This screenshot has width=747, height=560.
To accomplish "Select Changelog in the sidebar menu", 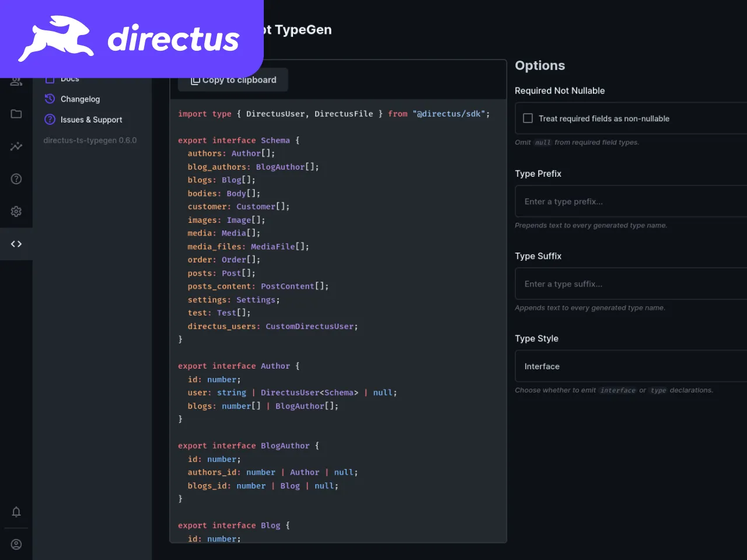I will coord(79,99).
